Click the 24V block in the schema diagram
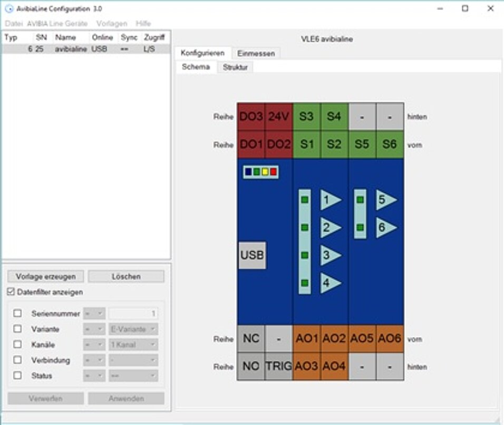504x425 pixels. point(279,117)
